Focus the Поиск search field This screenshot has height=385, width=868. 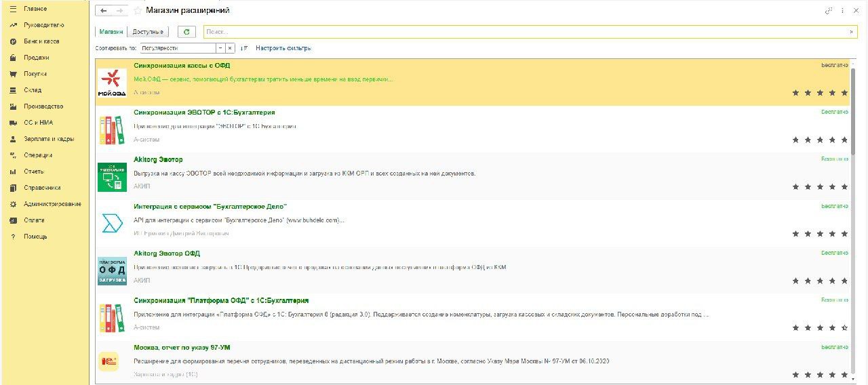tap(526, 32)
